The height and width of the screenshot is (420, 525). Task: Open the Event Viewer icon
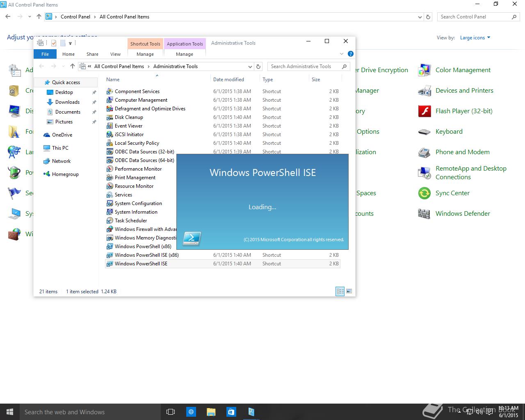(110, 126)
